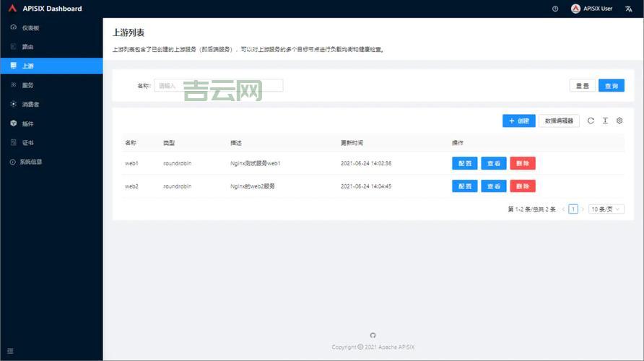The height and width of the screenshot is (361, 644).
Task: Open 插件 plugins menu item
Action: (x=27, y=123)
